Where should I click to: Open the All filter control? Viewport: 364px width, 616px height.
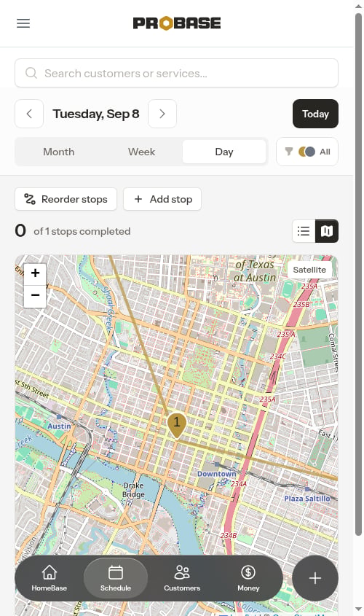(x=307, y=152)
